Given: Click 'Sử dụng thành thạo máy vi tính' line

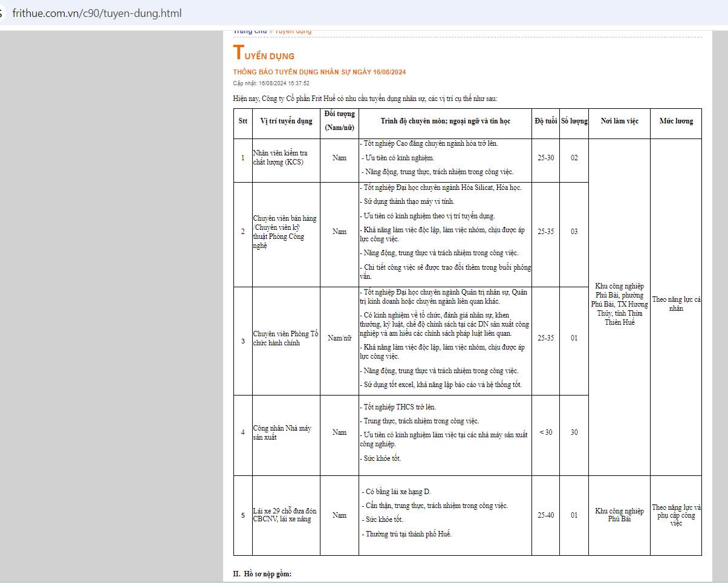Looking at the screenshot, I should (407, 201).
